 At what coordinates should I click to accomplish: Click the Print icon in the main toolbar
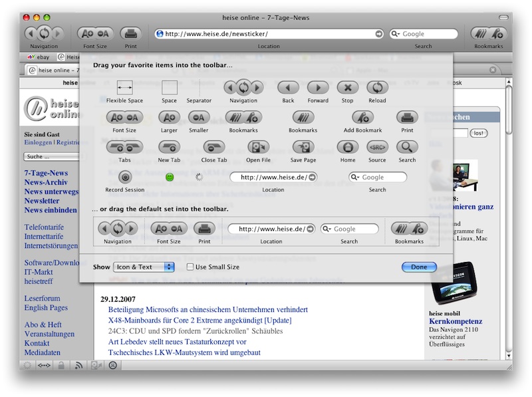(130, 34)
